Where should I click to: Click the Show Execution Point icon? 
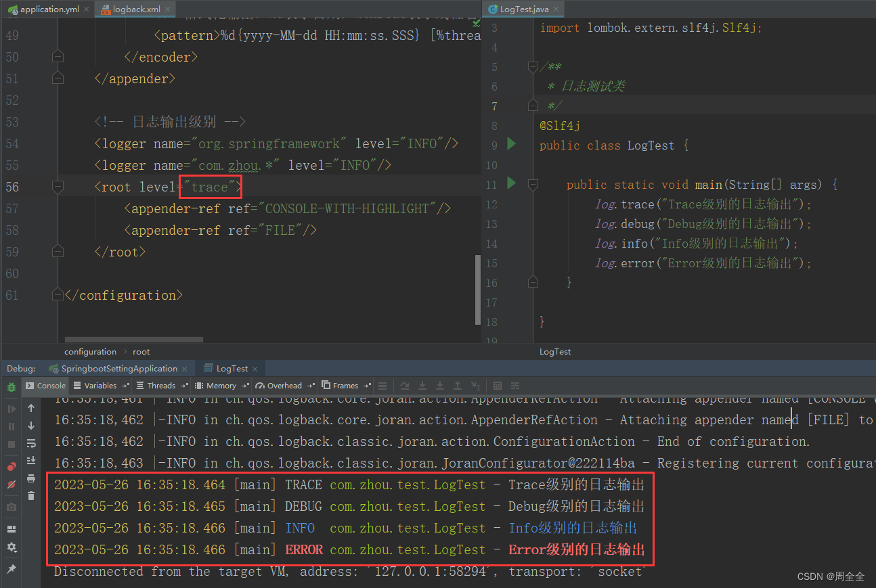pyautogui.click(x=382, y=386)
